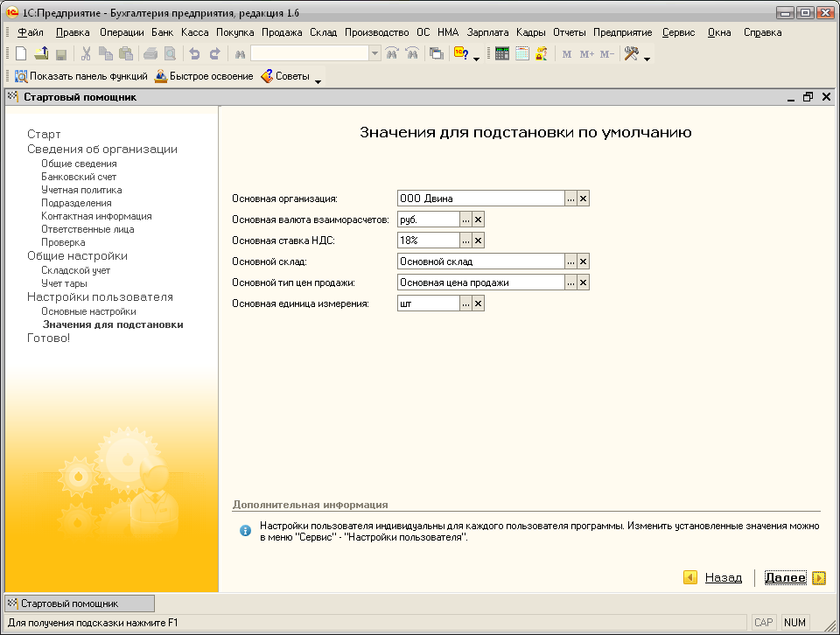The width and height of the screenshot is (840, 635).
Task: Open the Calculator icon
Action: point(502,53)
